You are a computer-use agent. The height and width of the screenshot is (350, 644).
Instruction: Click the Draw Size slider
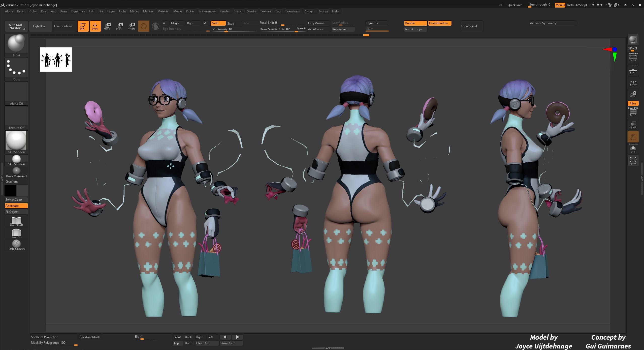(282, 29)
